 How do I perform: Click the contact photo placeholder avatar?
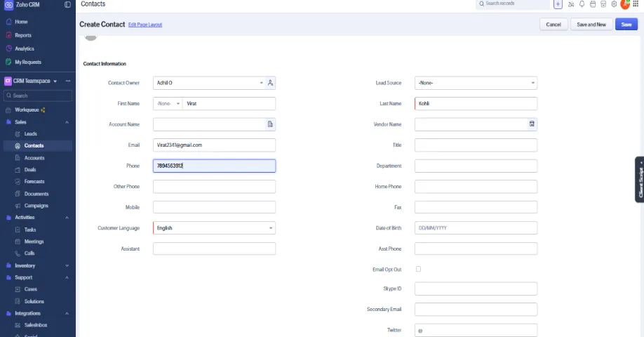[90, 37]
